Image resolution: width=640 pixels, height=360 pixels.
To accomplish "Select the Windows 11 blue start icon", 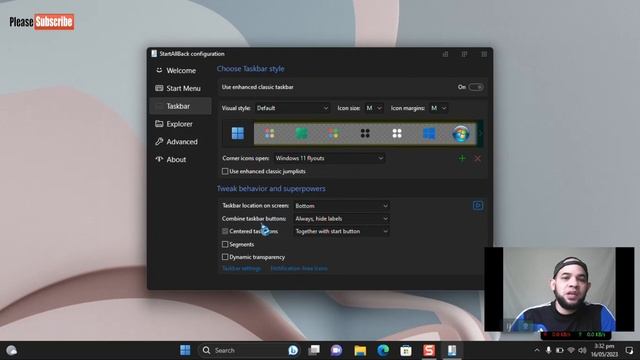I will point(238,133).
